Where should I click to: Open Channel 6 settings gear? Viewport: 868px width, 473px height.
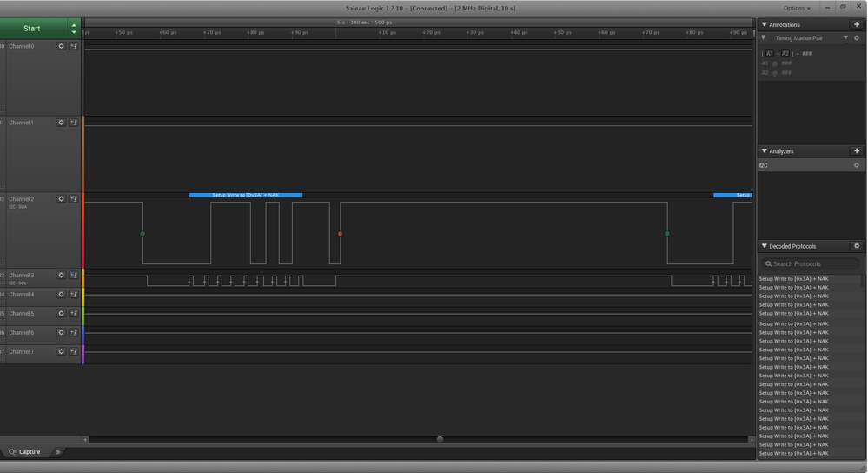point(61,333)
